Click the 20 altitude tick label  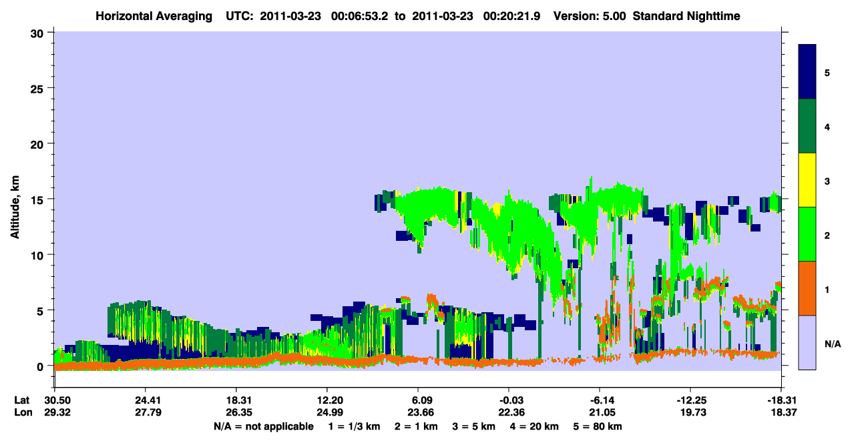click(39, 143)
